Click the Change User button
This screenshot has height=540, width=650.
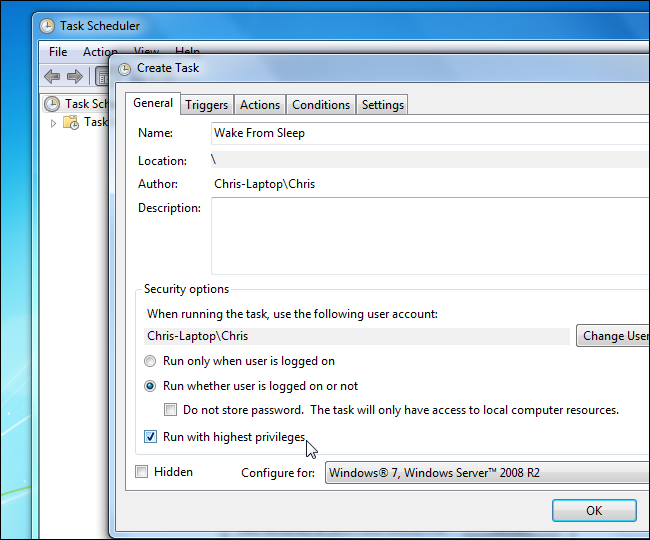pyautogui.click(x=613, y=336)
